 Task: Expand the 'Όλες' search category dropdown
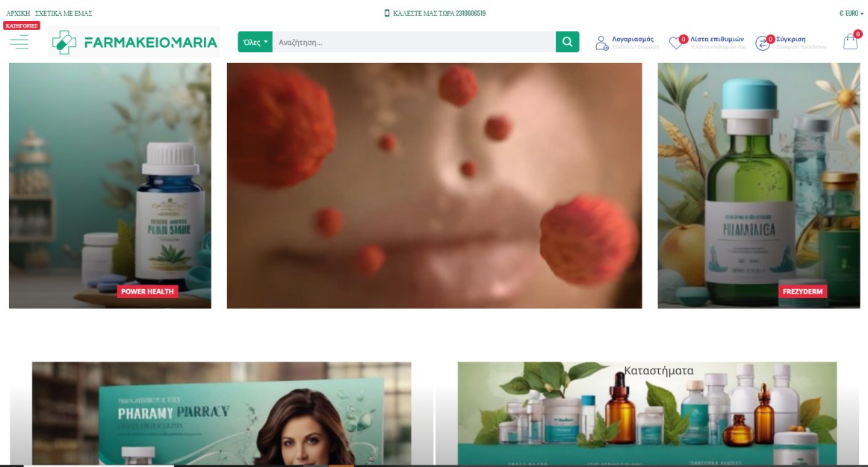point(255,43)
